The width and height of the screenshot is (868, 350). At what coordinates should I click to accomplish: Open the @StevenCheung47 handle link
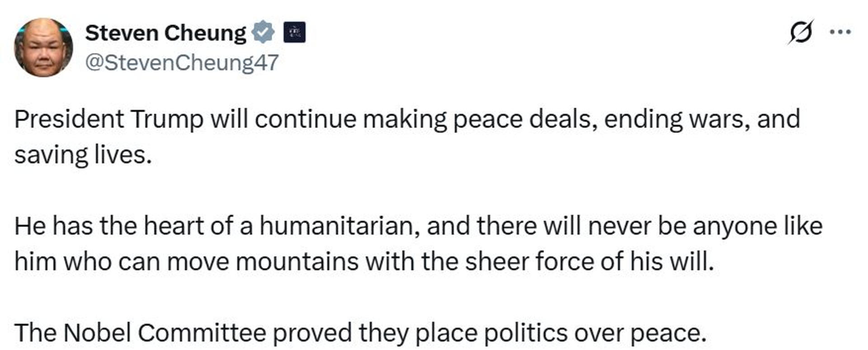(x=182, y=62)
